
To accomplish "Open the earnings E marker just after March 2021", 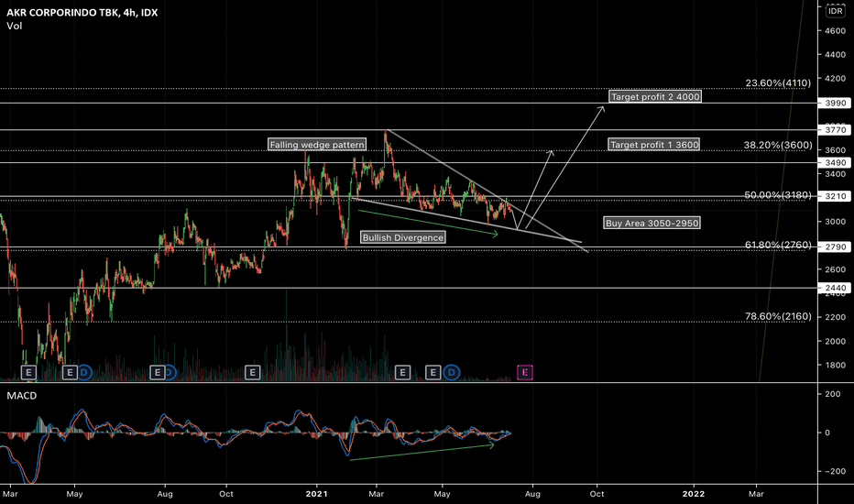I will coord(402,373).
